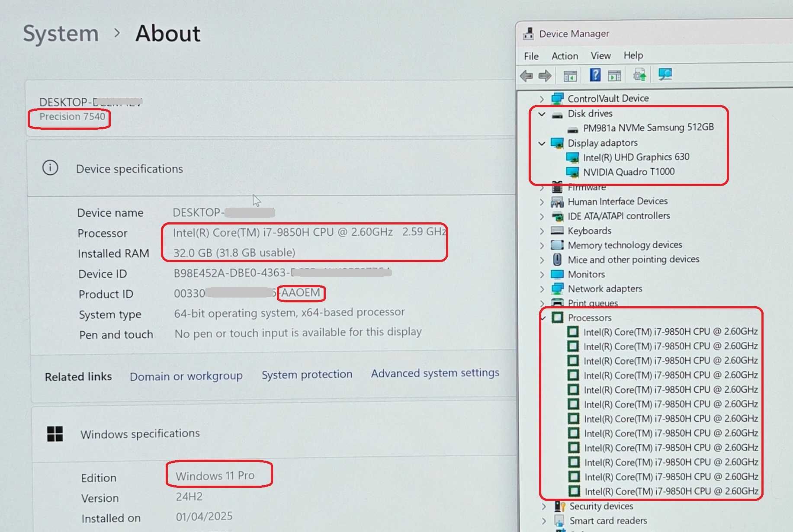The width and height of the screenshot is (793, 532).
Task: Collapse the Display adaptors category
Action: 542,143
